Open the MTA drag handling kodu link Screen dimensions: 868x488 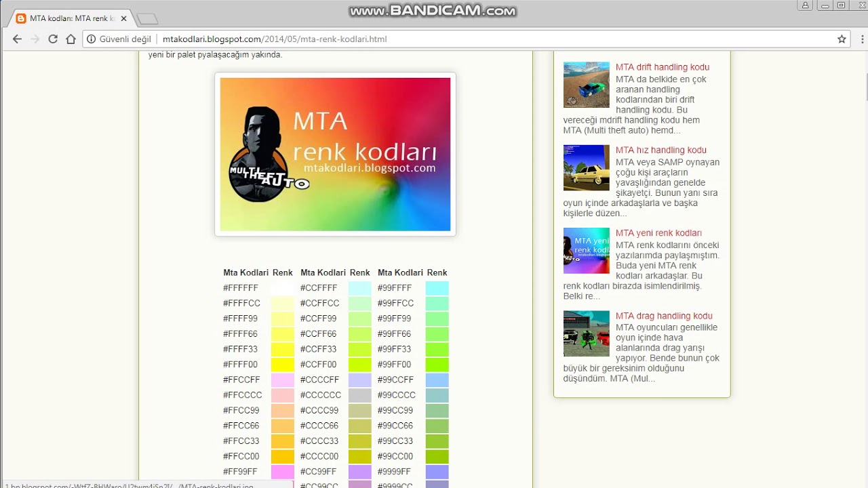pos(664,316)
